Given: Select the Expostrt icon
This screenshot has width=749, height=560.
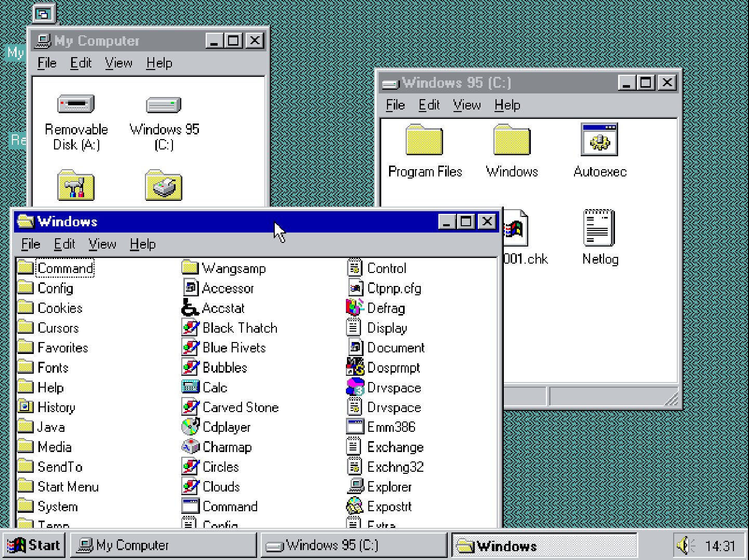Looking at the screenshot, I should click(x=355, y=506).
